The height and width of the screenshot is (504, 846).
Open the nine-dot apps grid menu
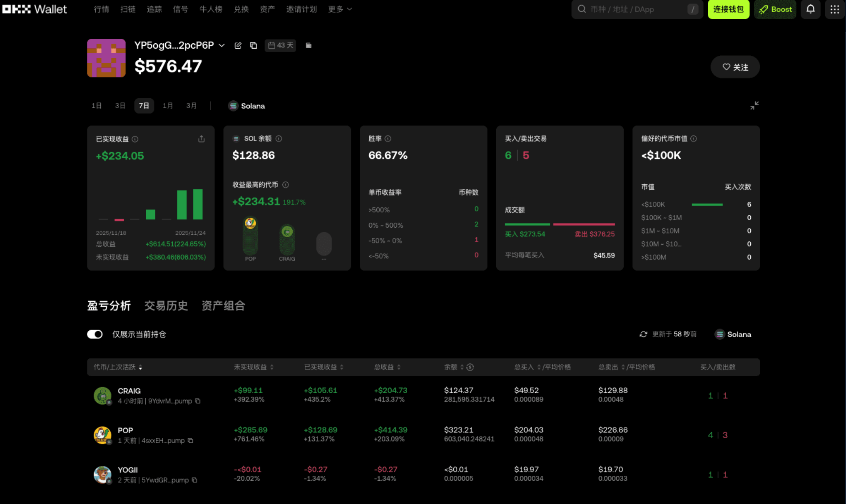click(834, 9)
